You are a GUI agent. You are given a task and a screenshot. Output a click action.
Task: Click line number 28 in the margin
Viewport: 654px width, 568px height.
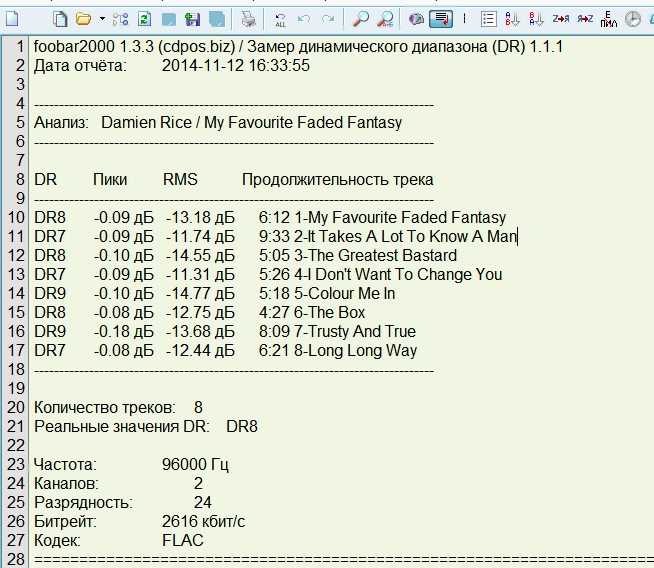pos(16,559)
